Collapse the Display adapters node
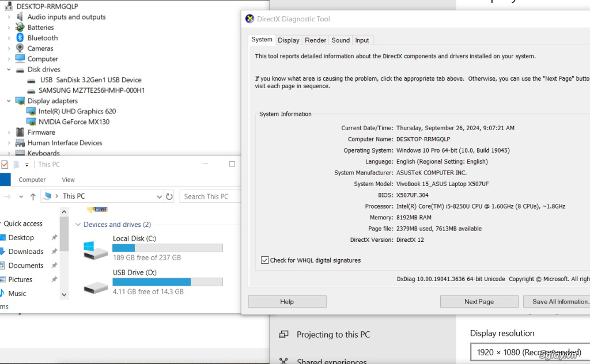Viewport: 590px width, 364px height. [9, 101]
